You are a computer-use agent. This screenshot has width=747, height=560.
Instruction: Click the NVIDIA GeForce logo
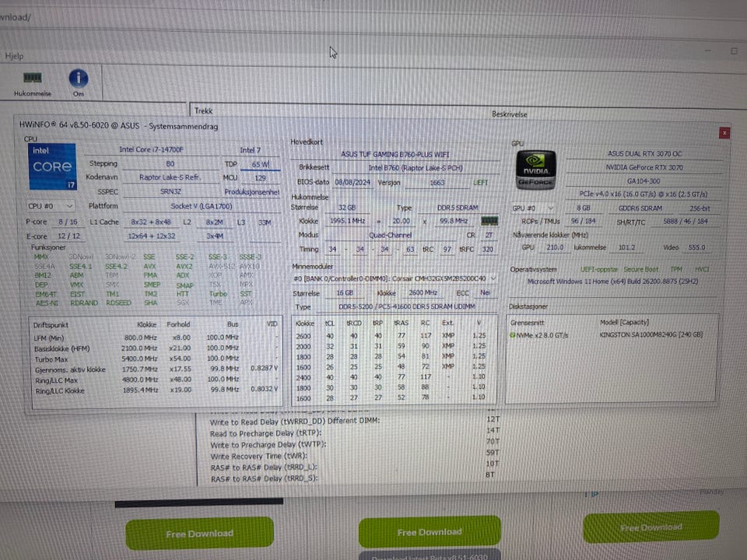(x=535, y=169)
